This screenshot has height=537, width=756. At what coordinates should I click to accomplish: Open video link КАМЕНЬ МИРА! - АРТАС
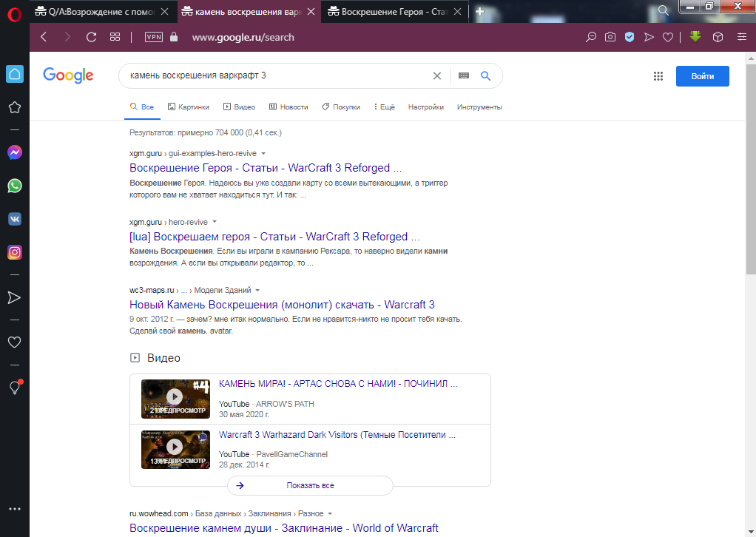pos(338,384)
